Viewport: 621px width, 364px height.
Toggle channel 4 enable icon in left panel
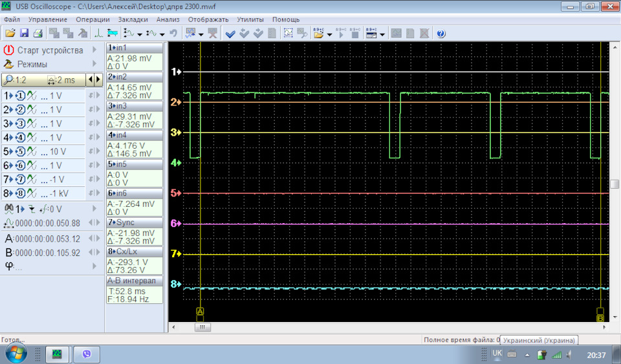click(x=20, y=138)
